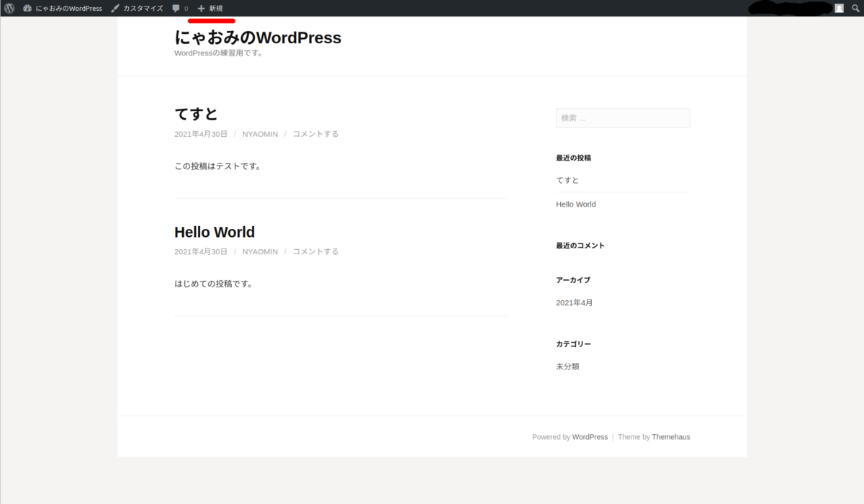Open the てすと post title
This screenshot has width=864, height=504.
(196, 114)
